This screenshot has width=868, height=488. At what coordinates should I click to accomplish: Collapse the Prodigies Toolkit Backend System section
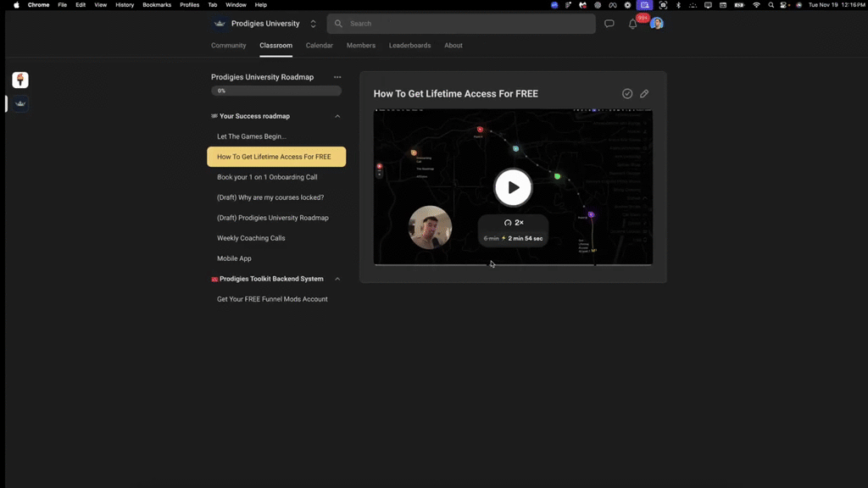[337, 279]
